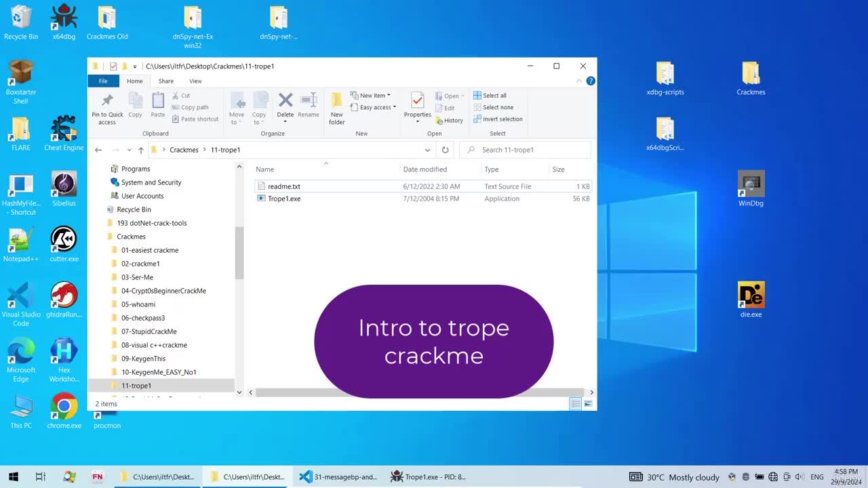Click Paste shortcut command
868x488 pixels.
[195, 119]
